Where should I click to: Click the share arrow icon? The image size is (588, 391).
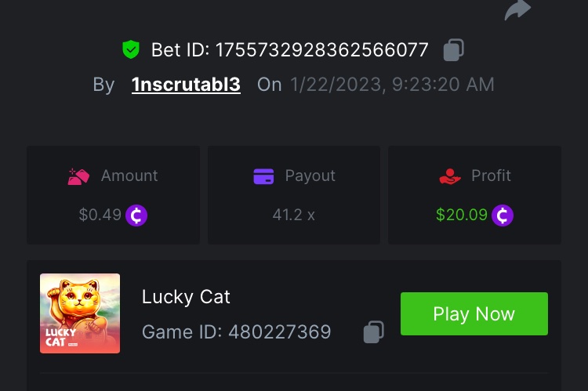pyautogui.click(x=517, y=10)
